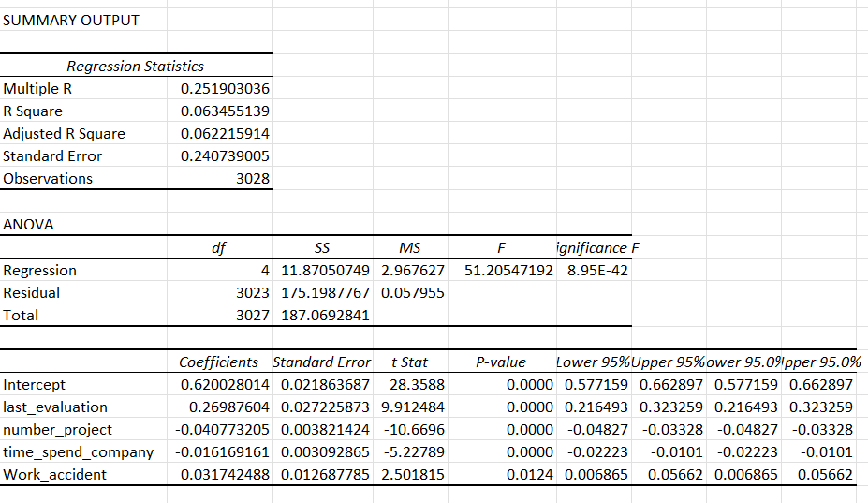The width and height of the screenshot is (868, 503).
Task: Click the Residual SS value 175.1987767
Action: click(x=325, y=292)
